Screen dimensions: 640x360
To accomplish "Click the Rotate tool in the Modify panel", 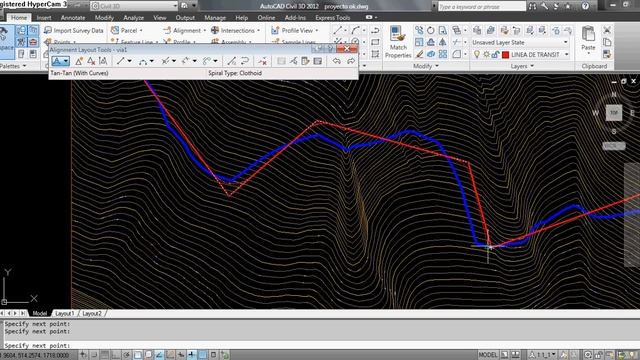I will pos(431,30).
